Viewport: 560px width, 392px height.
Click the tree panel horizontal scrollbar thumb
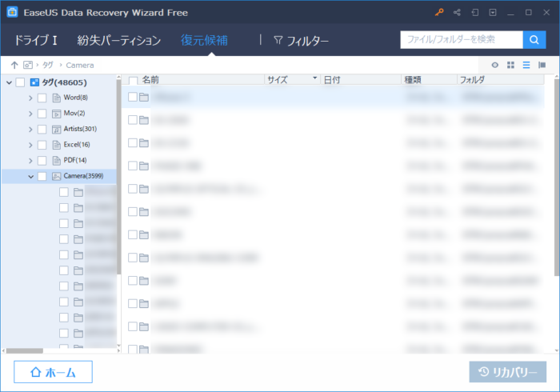click(25, 350)
